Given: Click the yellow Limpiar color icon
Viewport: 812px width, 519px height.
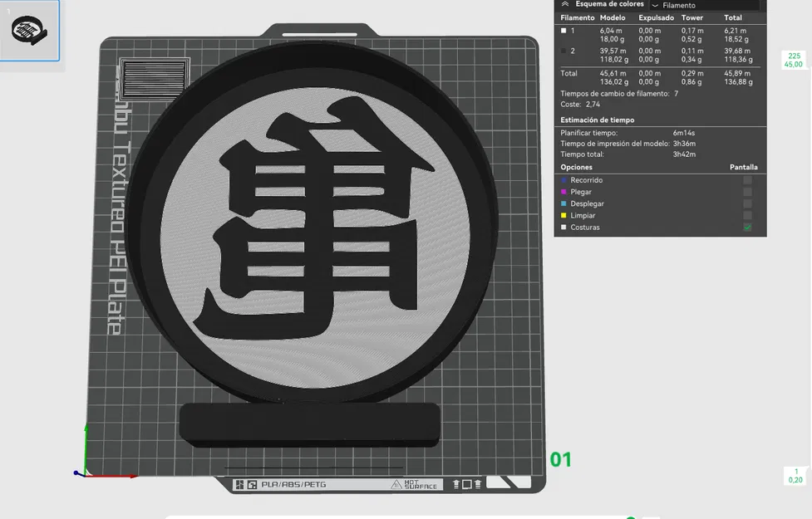Looking at the screenshot, I should (x=562, y=215).
